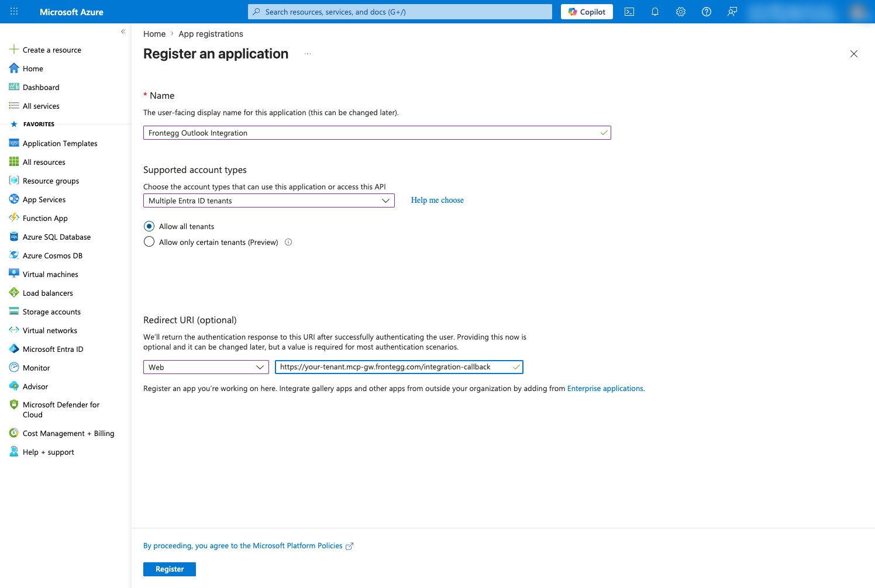Click the Dashboard icon in sidebar
Viewport: 875px width, 588px height.
[x=14, y=87]
